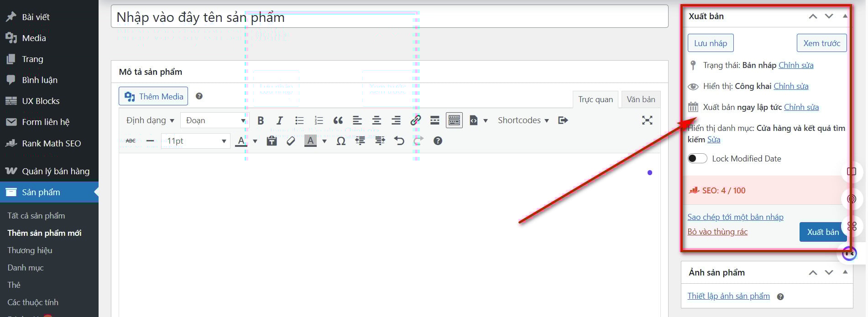Click the undo arrow icon
Image resolution: width=868 pixels, height=317 pixels.
coord(399,141)
